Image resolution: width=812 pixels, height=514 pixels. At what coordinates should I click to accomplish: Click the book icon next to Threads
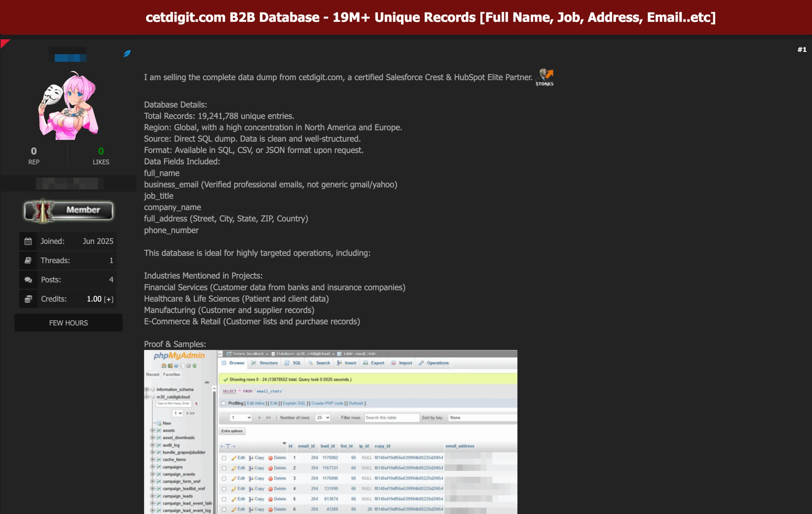pyautogui.click(x=28, y=260)
